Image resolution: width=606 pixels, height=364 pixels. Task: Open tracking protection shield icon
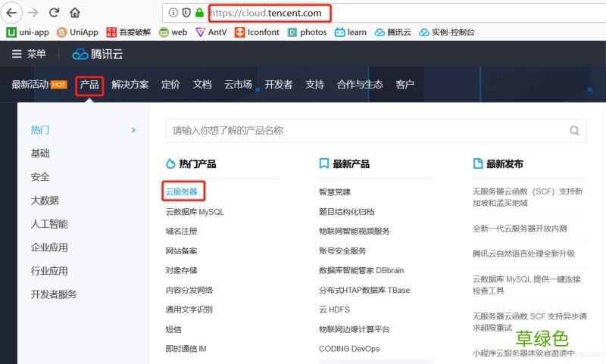pos(186,13)
